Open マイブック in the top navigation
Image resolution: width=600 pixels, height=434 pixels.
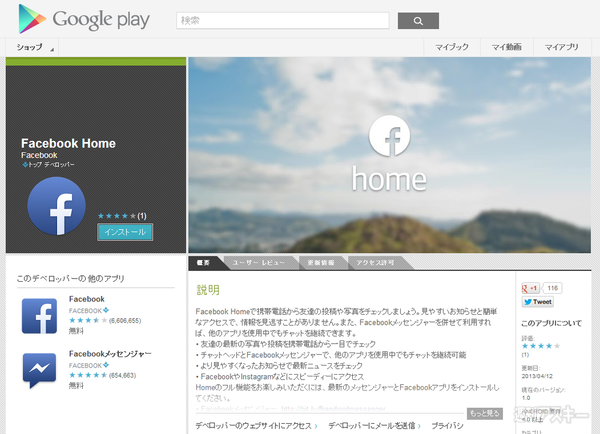click(x=452, y=47)
